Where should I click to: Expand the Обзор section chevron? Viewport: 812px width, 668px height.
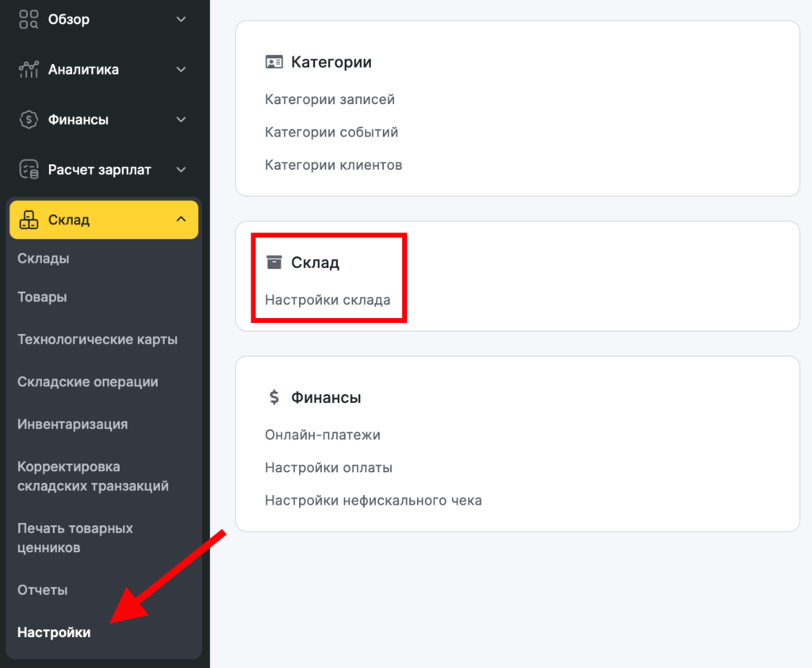coord(181,19)
